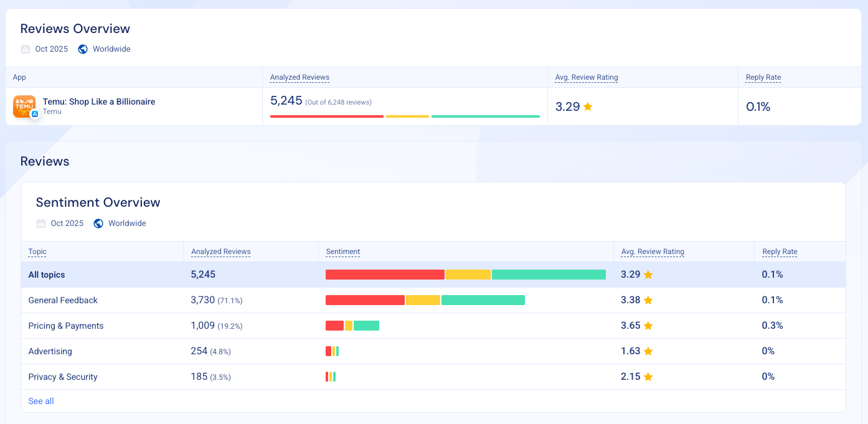Click Reply Rate header in Sentiment table
868x424 pixels.
[x=780, y=252]
